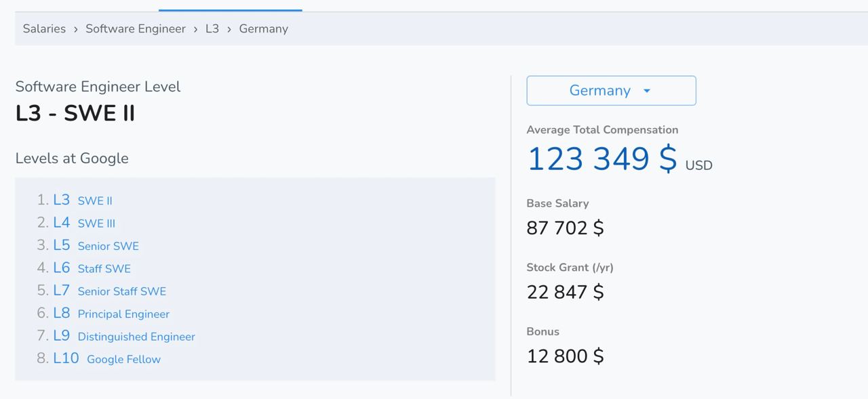The height and width of the screenshot is (399, 868).
Task: Open the L4 SWE III level
Action: click(84, 223)
